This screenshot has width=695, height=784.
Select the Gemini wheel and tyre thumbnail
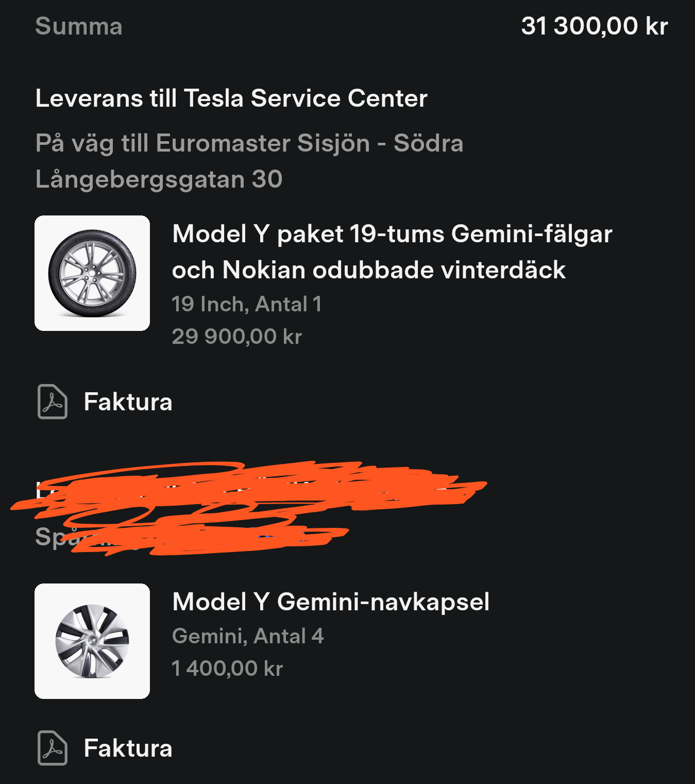(x=92, y=273)
